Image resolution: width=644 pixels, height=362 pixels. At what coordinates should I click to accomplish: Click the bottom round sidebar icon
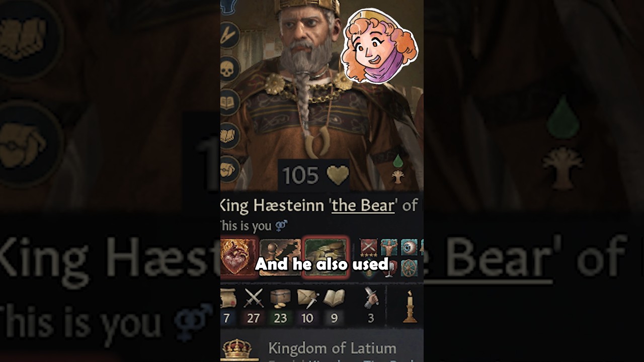tap(229, 169)
